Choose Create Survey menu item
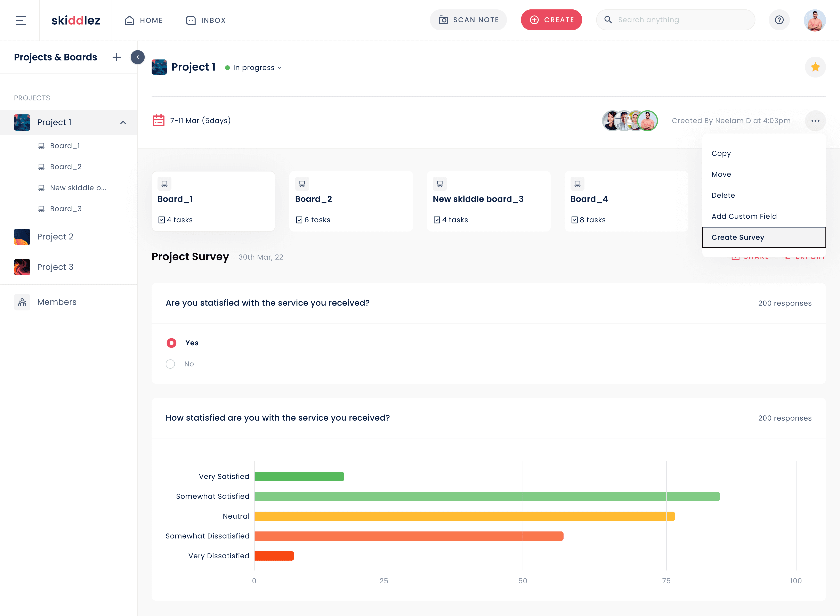 (x=764, y=237)
